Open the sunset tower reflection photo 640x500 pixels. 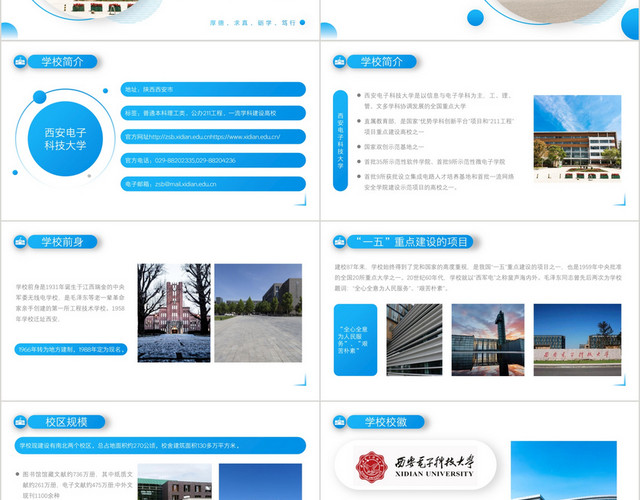point(488,340)
